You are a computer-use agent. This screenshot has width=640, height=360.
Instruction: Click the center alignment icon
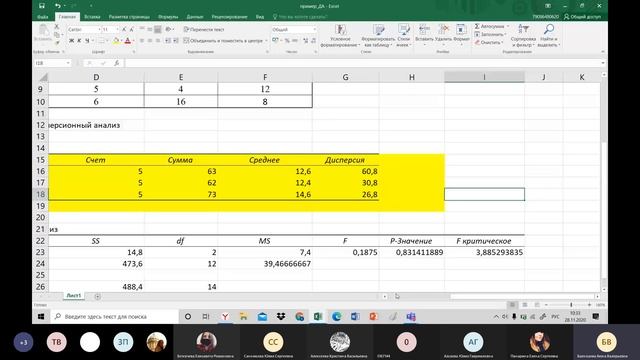click(x=150, y=40)
